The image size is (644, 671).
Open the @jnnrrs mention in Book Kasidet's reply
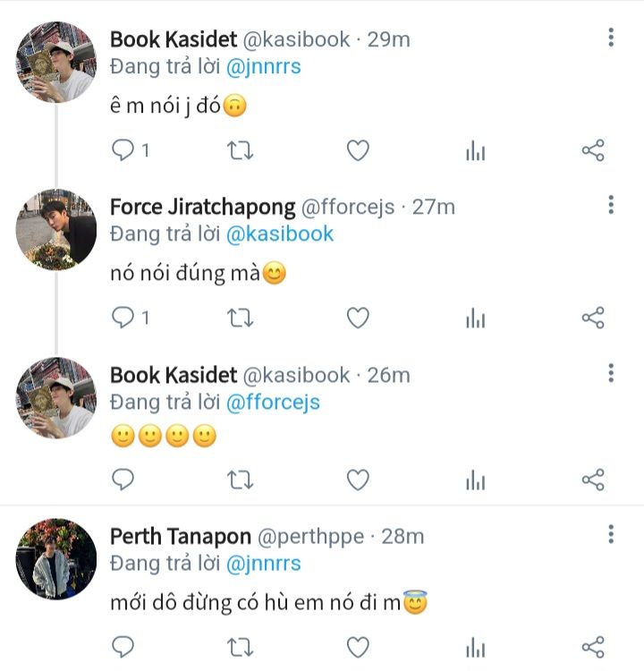pyautogui.click(x=264, y=65)
